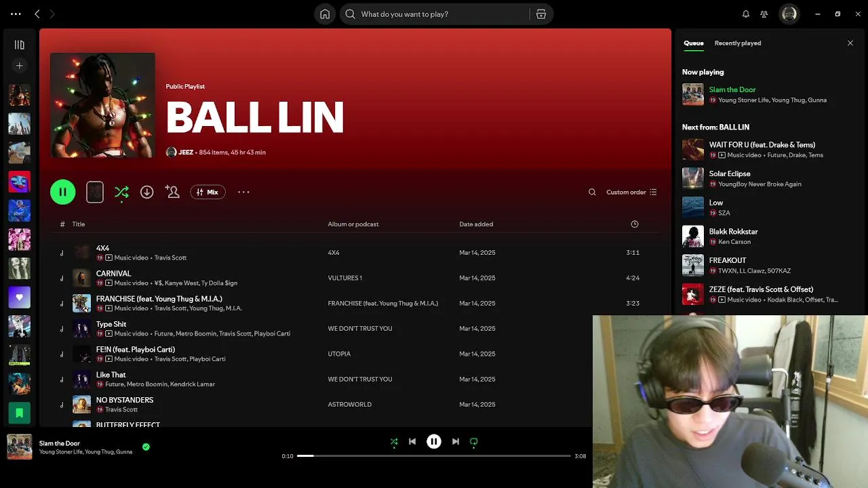Screen dimensions: 868x488
Task: Click the duration clock column icon
Action: click(x=635, y=224)
